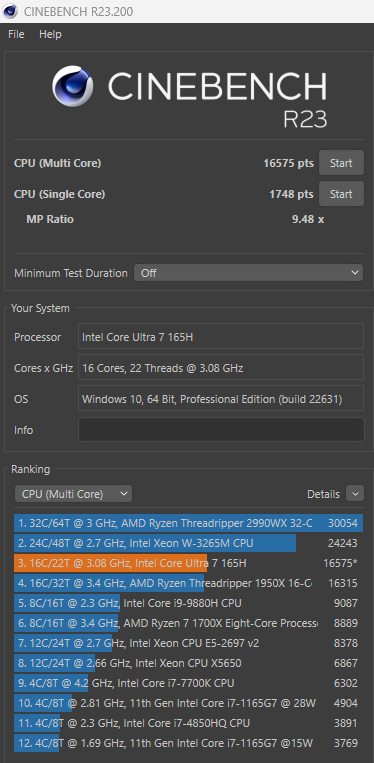Open the CPU (Multi Core) ranking dropdown
This screenshot has height=763, width=374.
click(x=73, y=494)
